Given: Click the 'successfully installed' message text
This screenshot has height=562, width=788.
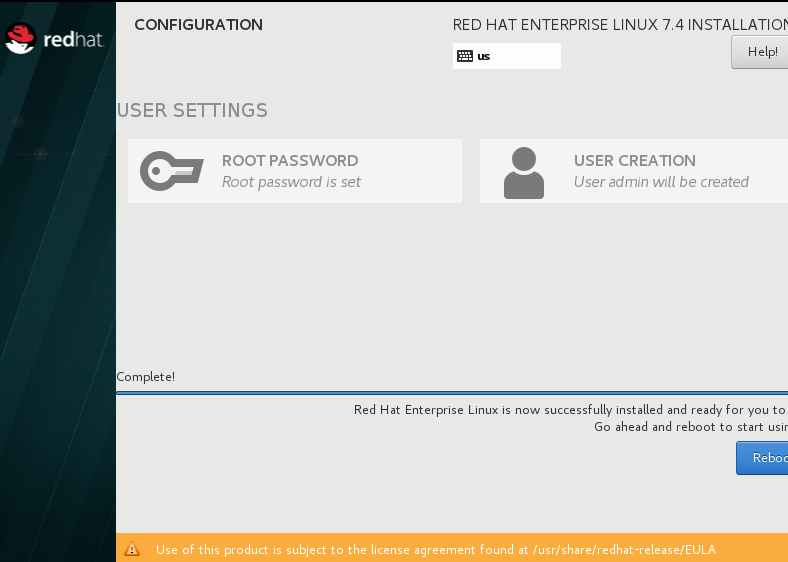Looking at the screenshot, I should (x=570, y=410).
